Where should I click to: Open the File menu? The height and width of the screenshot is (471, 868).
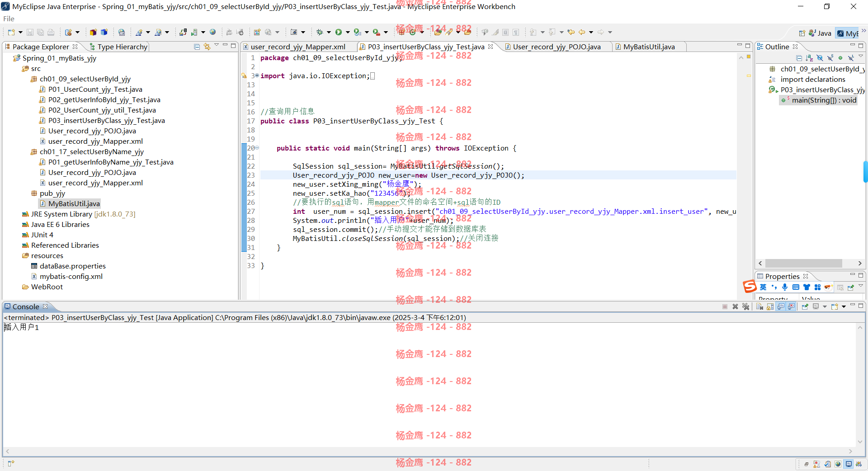click(x=9, y=19)
